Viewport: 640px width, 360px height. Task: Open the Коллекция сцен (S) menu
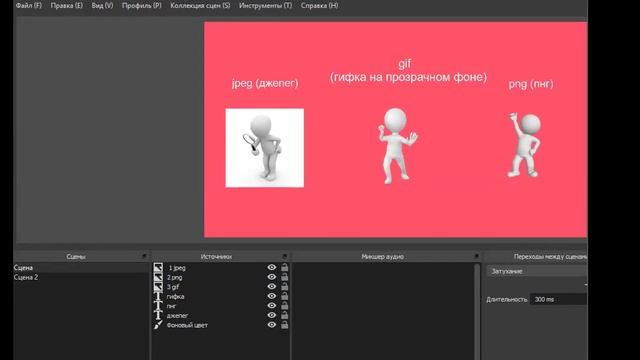(x=200, y=6)
